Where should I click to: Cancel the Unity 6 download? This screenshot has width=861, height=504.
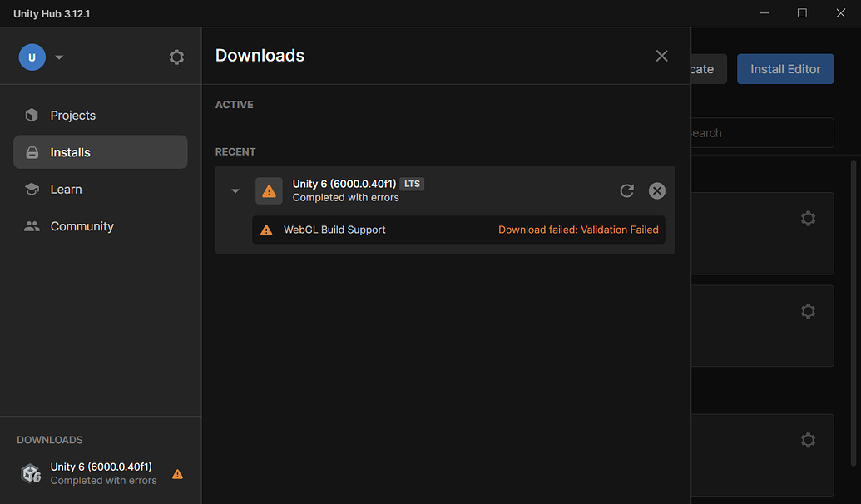point(656,190)
